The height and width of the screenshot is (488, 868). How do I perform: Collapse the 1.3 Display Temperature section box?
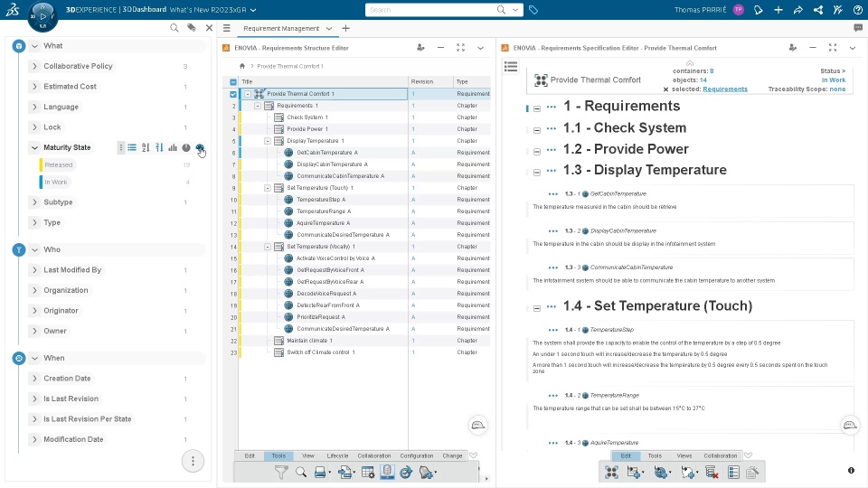pyautogui.click(x=537, y=173)
